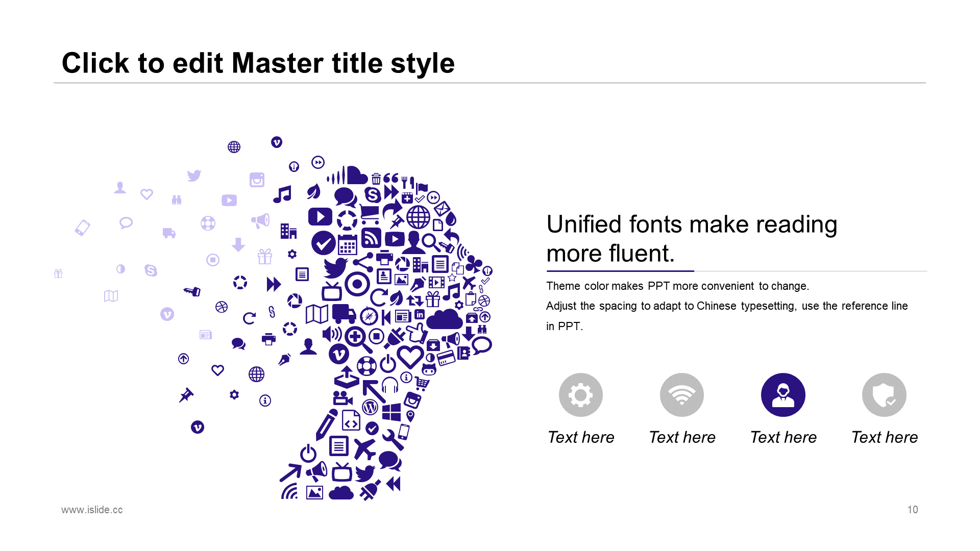
Task: Click the LinkedIn 'in' icon
Action: [420, 314]
